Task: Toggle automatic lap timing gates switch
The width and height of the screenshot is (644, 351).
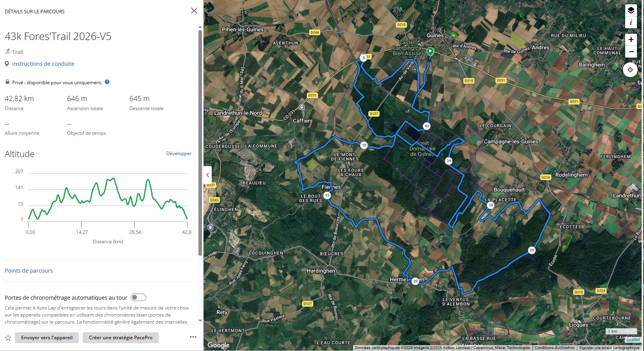Action: [x=138, y=297]
